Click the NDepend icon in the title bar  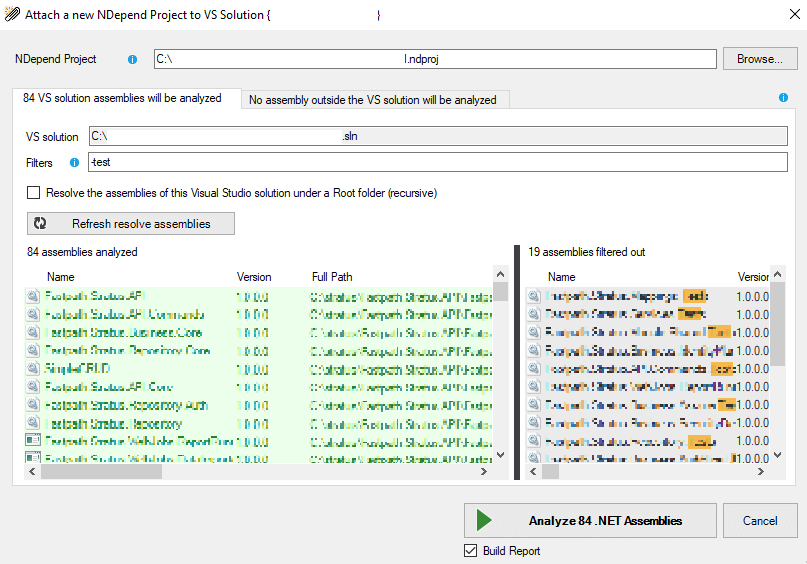point(12,14)
